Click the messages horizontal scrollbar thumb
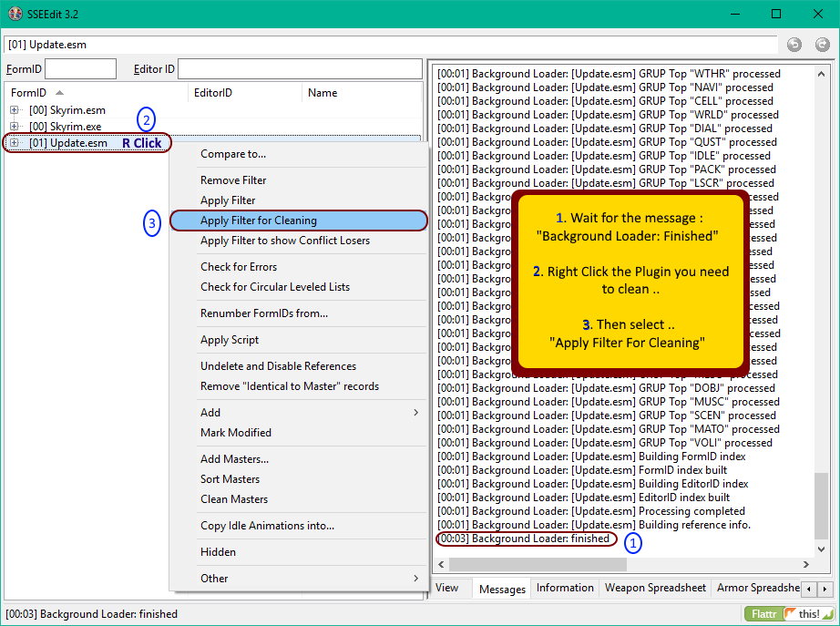This screenshot has width=840, height=626. click(x=538, y=564)
